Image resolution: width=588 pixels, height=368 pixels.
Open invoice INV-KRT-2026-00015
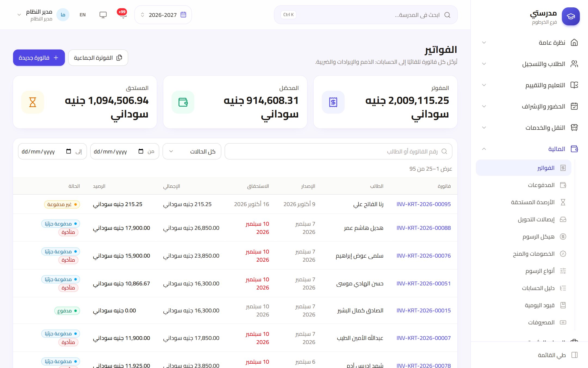[x=423, y=310]
